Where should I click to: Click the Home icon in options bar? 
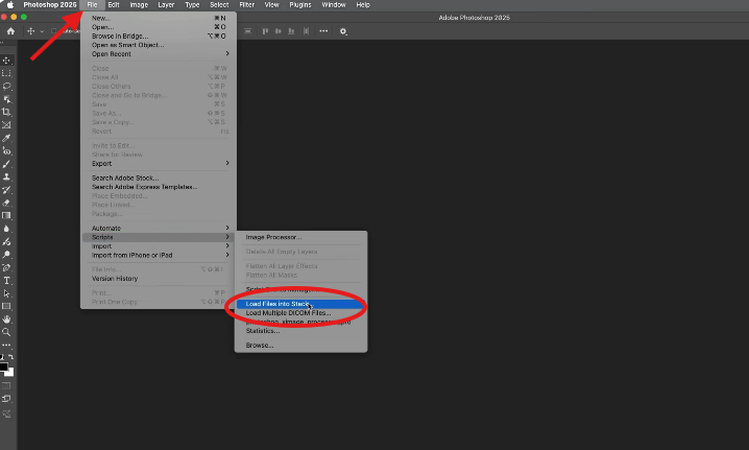pyautogui.click(x=11, y=32)
